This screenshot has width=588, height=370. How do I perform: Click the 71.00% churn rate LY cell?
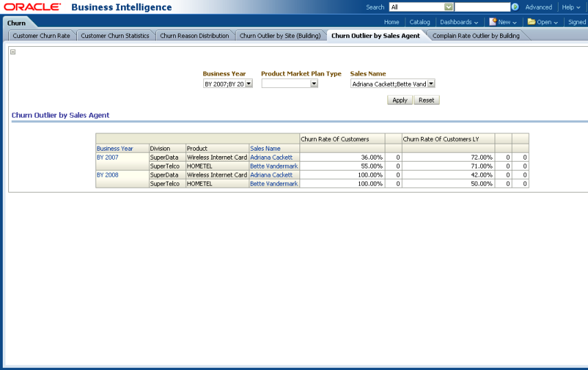pyautogui.click(x=448, y=166)
